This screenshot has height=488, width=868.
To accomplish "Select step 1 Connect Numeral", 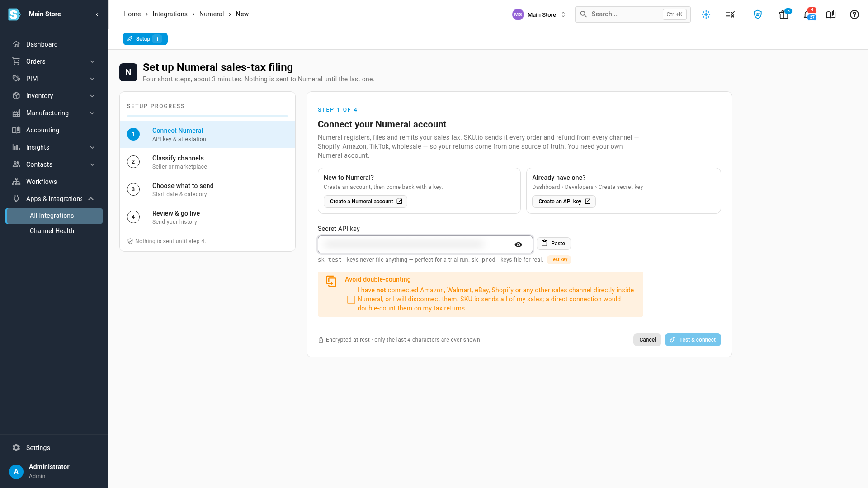I will [x=208, y=135].
